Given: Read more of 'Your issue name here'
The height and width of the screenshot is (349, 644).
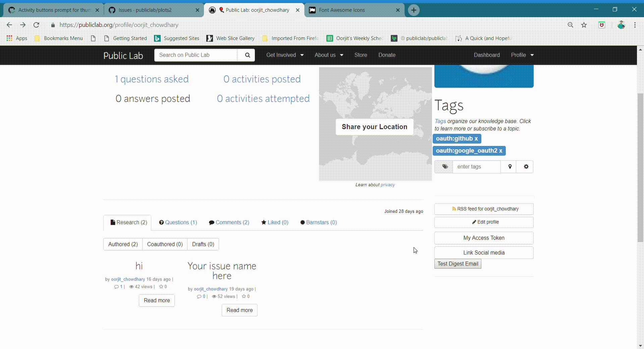Looking at the screenshot, I should click(239, 310).
